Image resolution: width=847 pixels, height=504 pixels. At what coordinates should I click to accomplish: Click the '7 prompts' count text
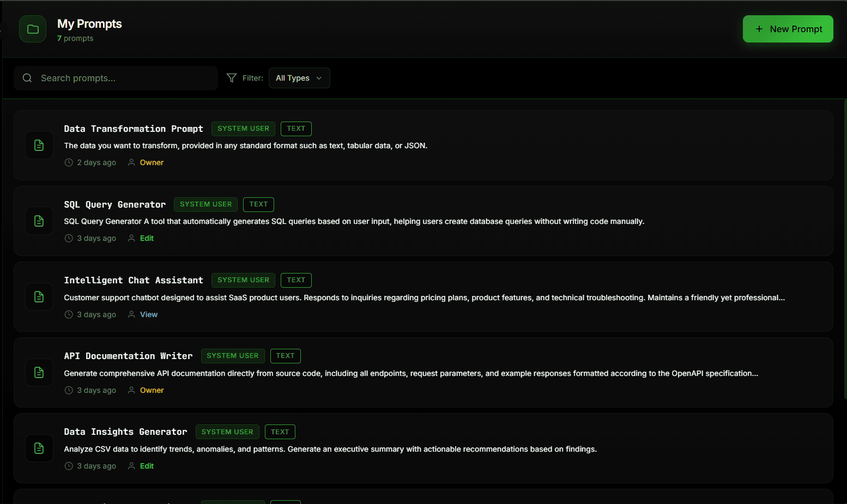coord(75,38)
